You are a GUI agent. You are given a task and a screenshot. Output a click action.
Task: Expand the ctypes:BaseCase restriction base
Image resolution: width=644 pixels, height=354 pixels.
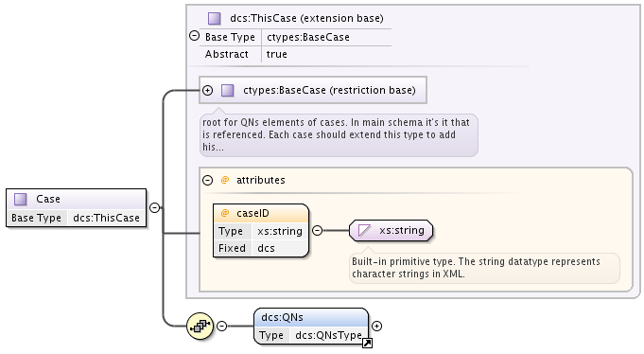[208, 91]
